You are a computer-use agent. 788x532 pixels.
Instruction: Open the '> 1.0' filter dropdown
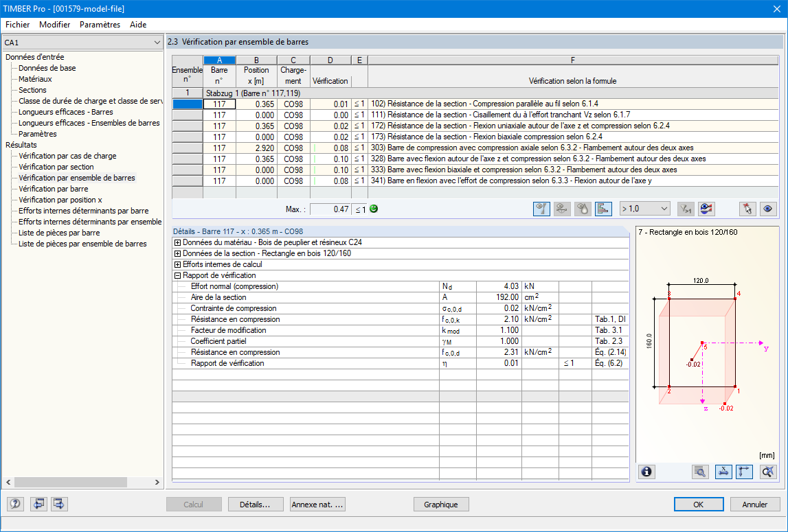pyautogui.click(x=645, y=209)
